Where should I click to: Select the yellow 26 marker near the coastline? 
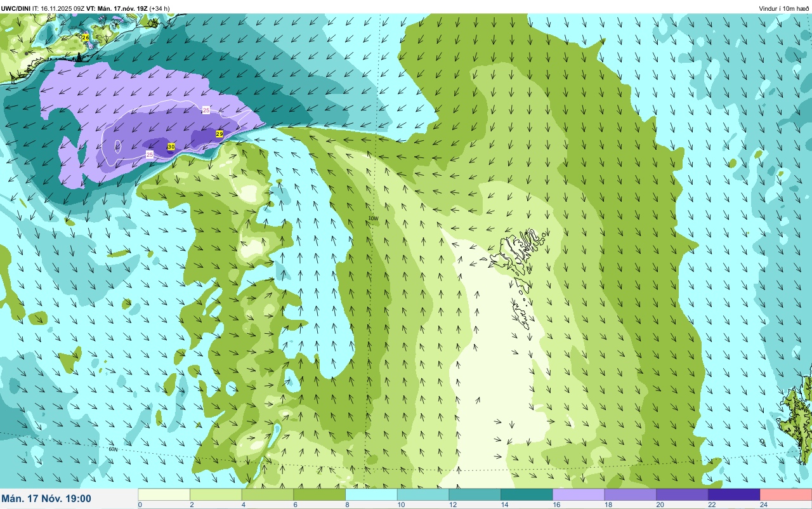coord(86,38)
